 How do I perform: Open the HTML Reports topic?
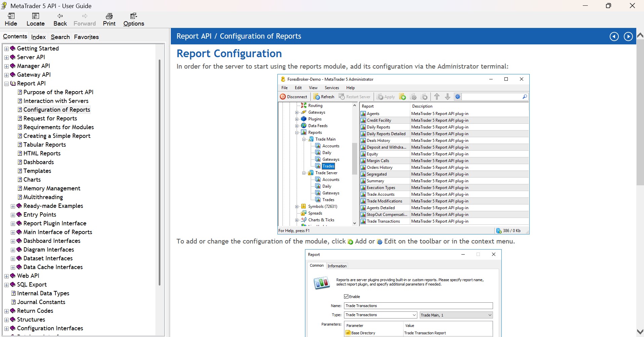coord(42,153)
